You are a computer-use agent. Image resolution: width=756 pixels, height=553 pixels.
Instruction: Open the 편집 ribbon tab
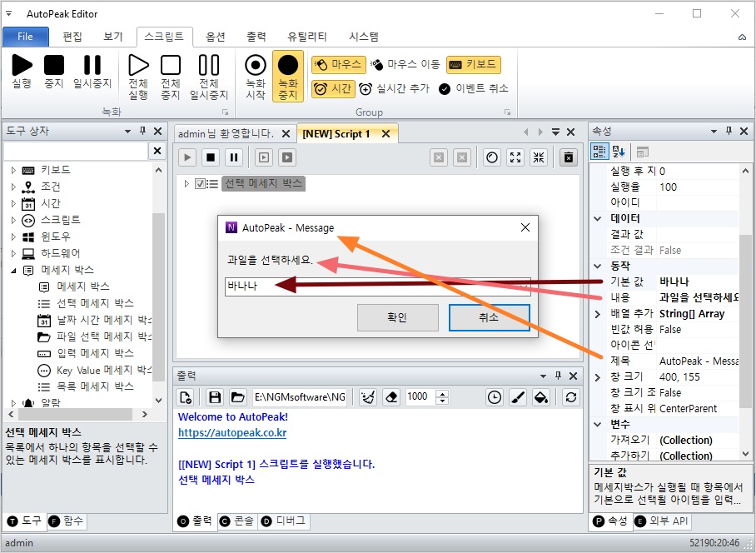click(72, 37)
